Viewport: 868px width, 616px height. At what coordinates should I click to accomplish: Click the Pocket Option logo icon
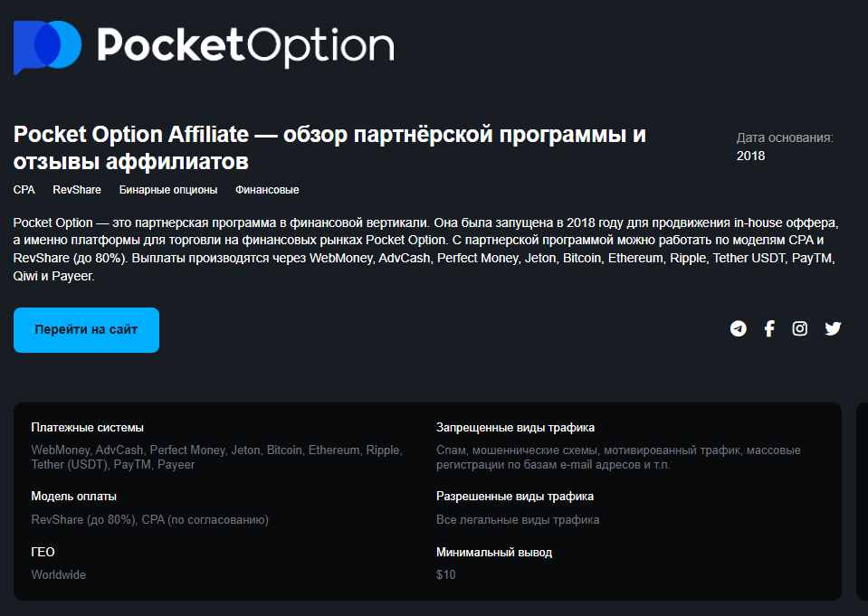47,45
